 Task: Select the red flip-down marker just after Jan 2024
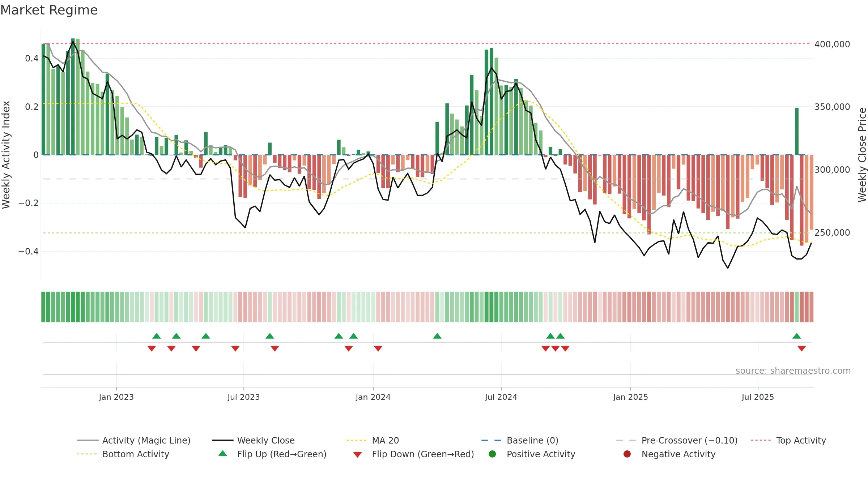click(x=378, y=348)
